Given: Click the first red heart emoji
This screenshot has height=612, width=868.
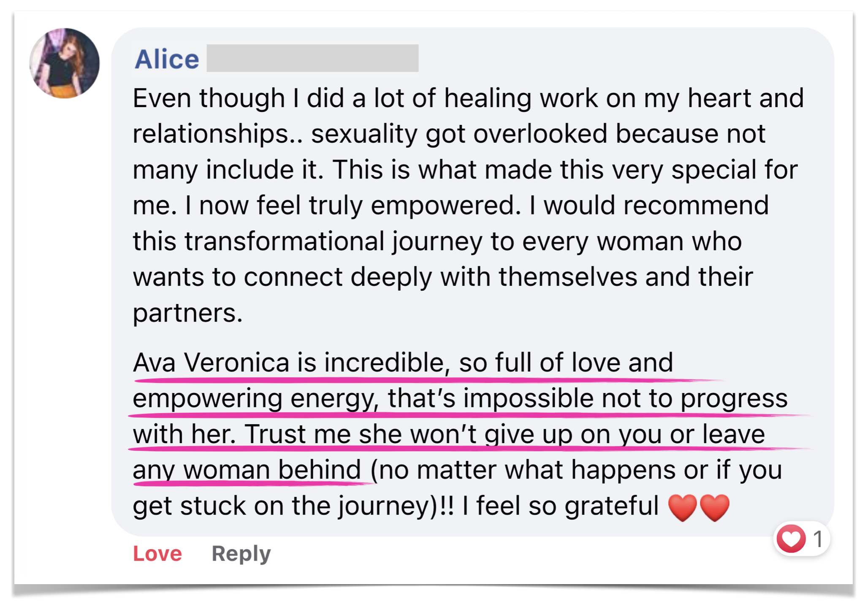Looking at the screenshot, I should point(683,507).
